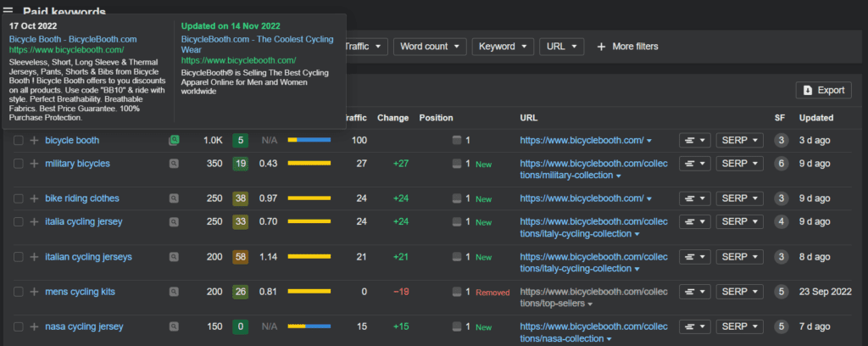Open the military-collection URL link
This screenshot has width=868, height=346.
(594, 170)
